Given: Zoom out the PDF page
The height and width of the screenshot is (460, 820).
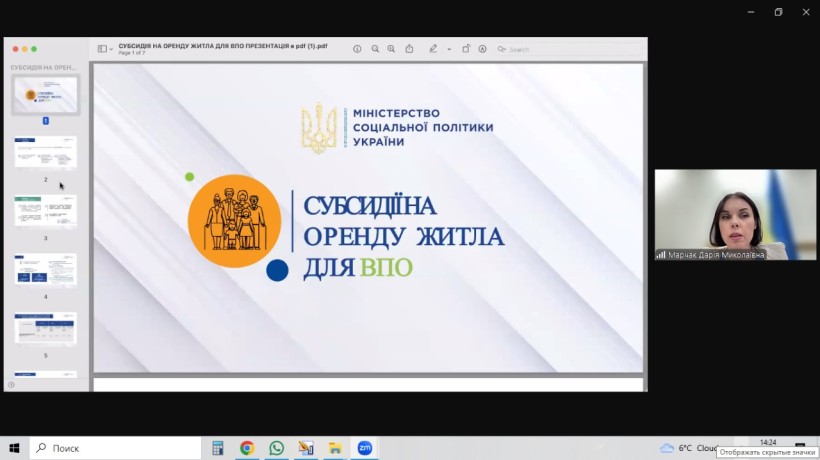Looking at the screenshot, I should coord(375,49).
